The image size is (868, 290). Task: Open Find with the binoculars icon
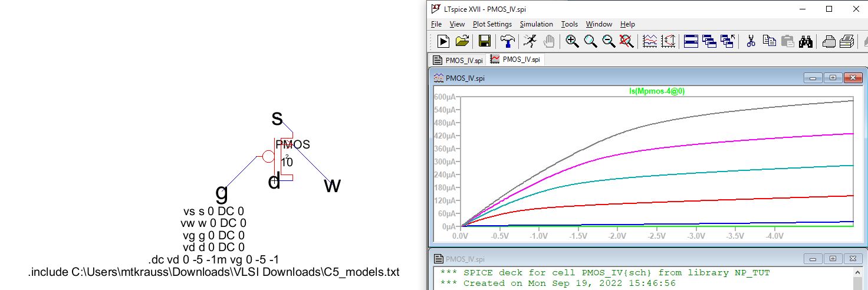coord(807,41)
